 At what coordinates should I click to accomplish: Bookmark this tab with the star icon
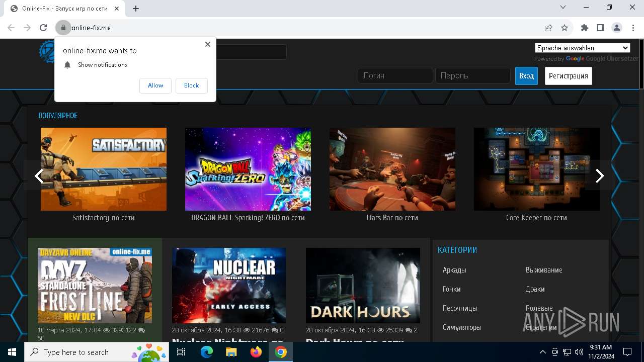click(x=565, y=28)
